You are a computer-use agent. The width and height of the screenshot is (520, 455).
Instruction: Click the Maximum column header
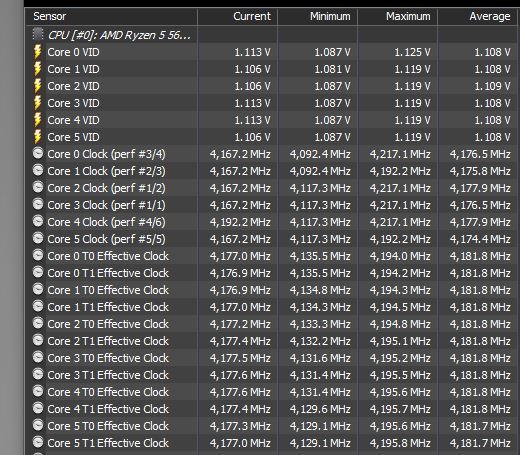398,16
